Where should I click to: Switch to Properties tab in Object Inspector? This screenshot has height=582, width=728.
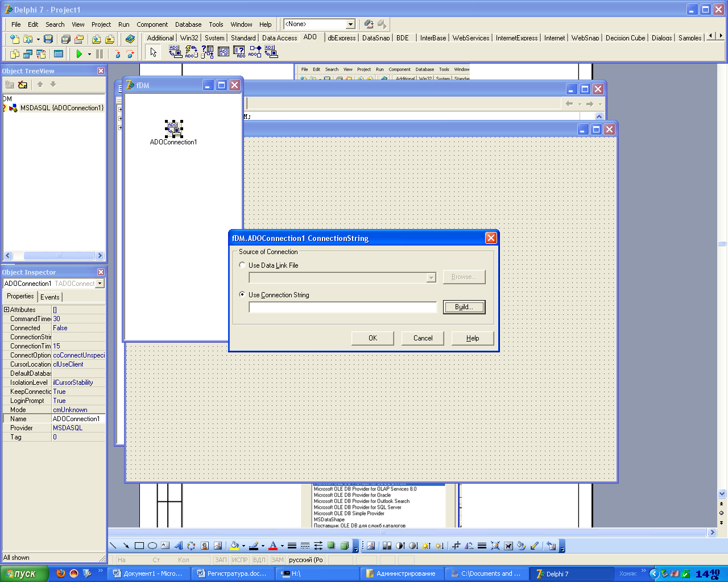(20, 296)
